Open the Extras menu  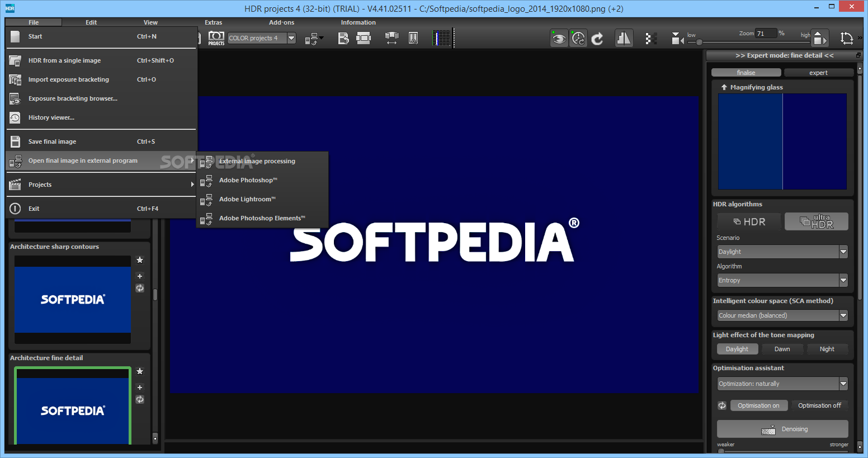tap(213, 22)
